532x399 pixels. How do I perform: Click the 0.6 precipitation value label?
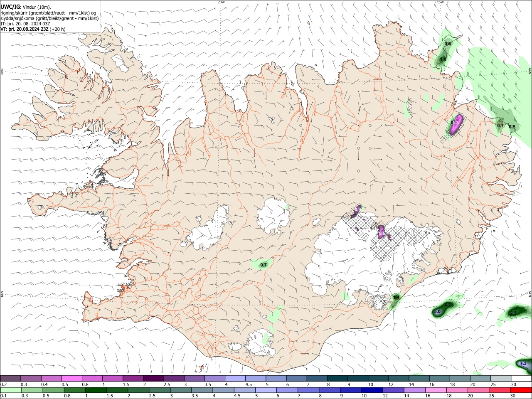click(448, 44)
